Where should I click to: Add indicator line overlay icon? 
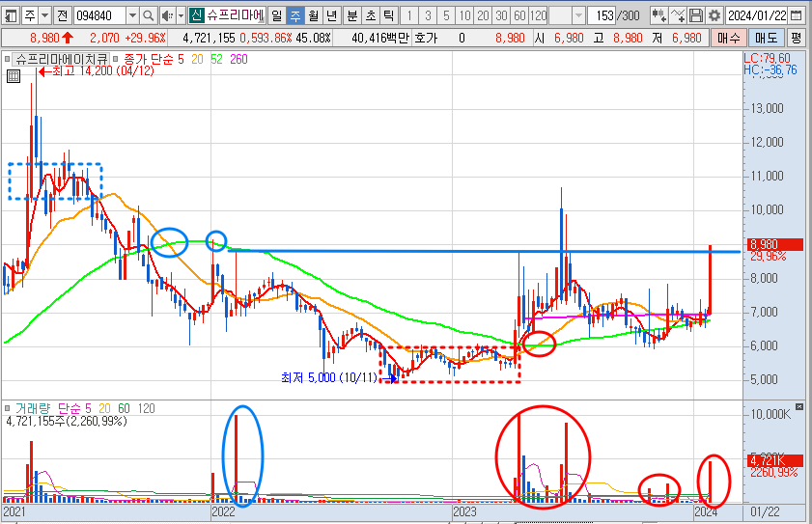click(x=678, y=16)
